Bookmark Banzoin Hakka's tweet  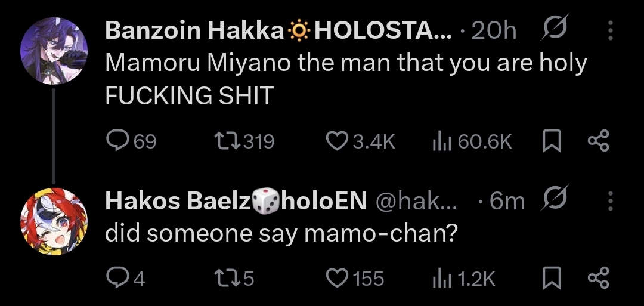click(x=552, y=141)
